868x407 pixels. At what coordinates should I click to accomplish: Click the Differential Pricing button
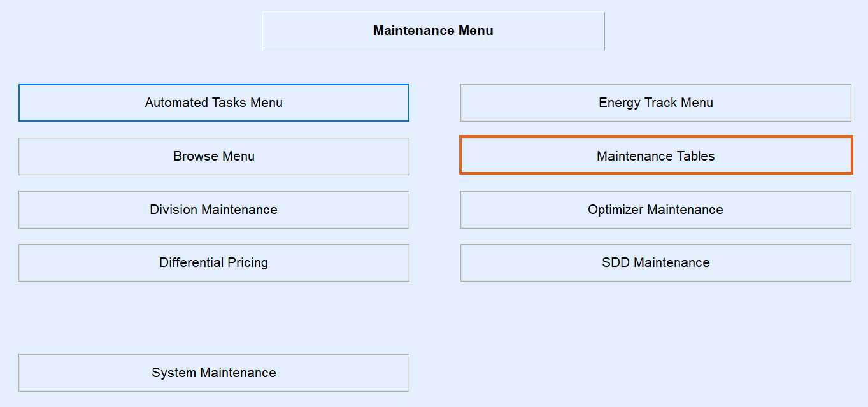coord(213,262)
